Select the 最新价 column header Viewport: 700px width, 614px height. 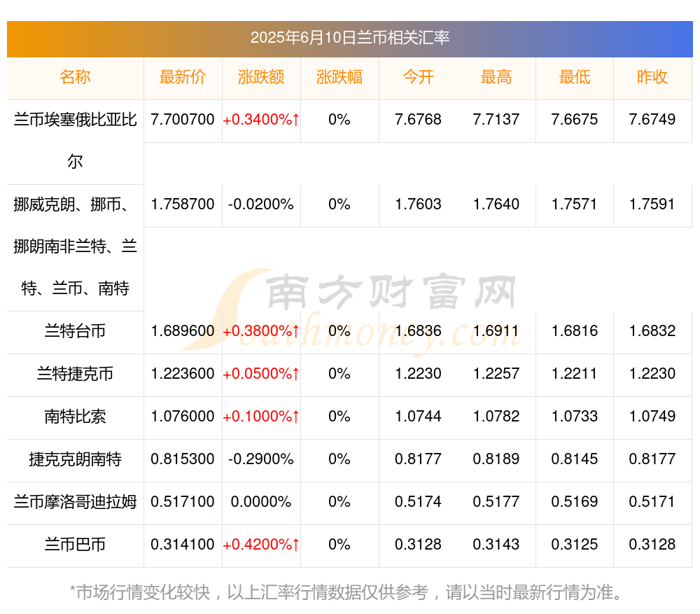click(183, 77)
